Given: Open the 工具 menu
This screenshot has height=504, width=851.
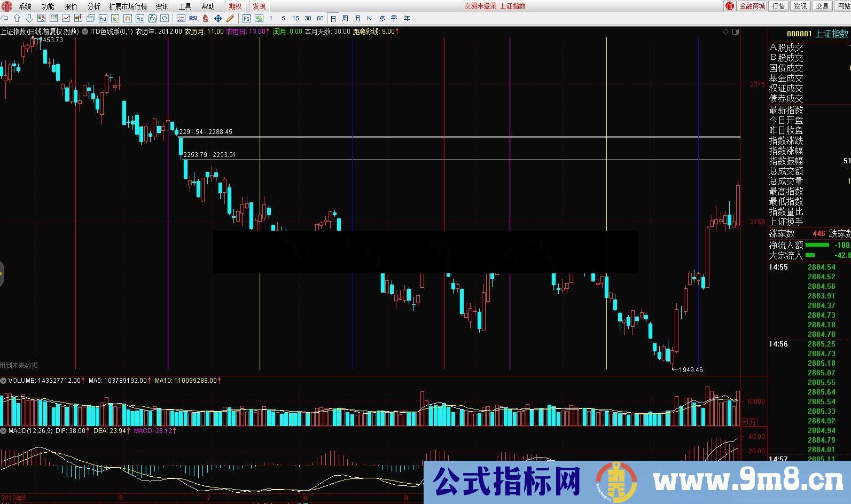Looking at the screenshot, I should [x=185, y=6].
